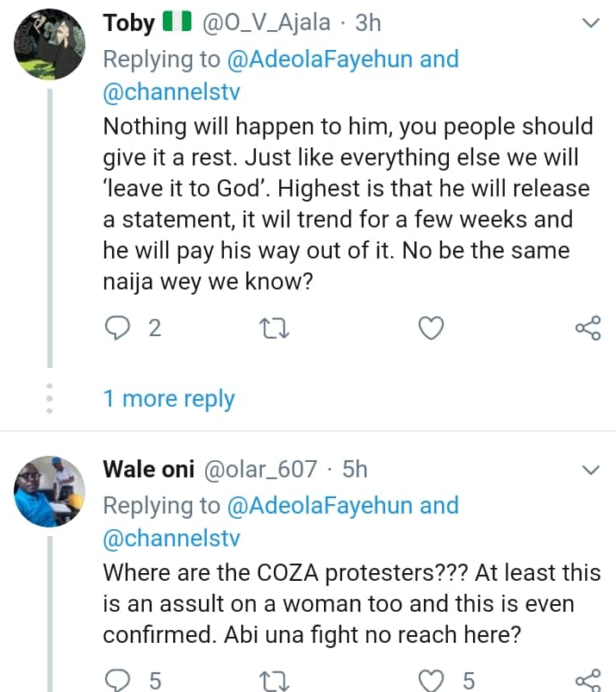Image resolution: width=616 pixels, height=692 pixels.
Task: Open Toby's profile picture
Action: 49,43
